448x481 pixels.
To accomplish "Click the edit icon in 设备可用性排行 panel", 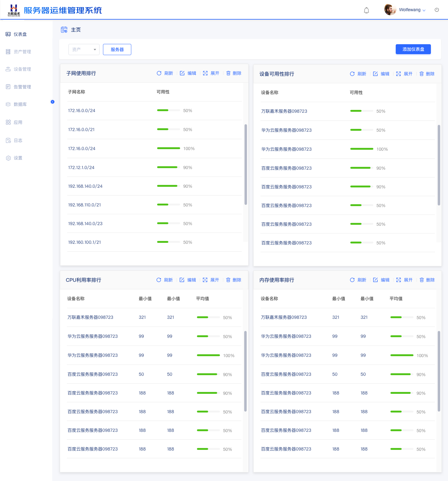I will click(x=376, y=74).
